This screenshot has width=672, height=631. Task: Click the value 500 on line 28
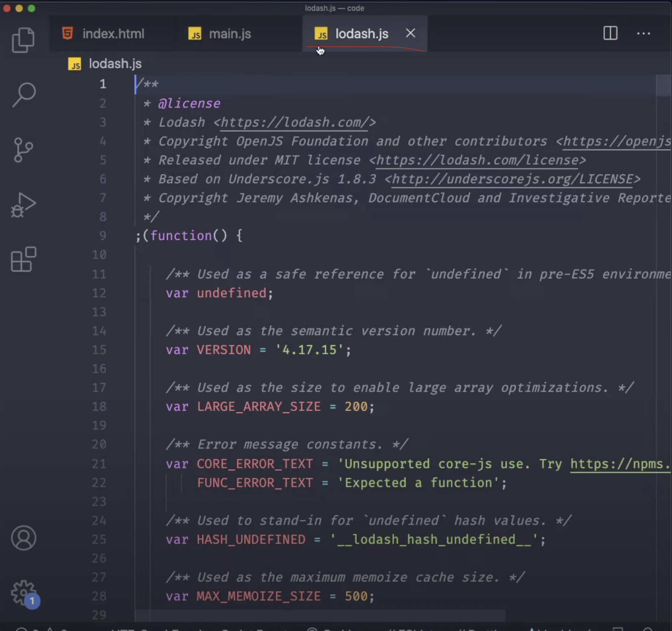356,596
